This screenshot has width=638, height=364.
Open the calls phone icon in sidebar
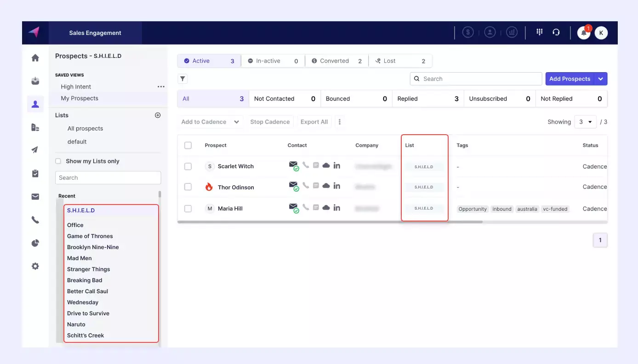pos(35,220)
